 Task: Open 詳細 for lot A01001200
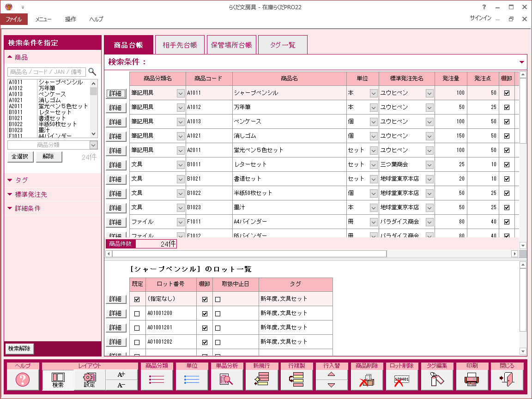[116, 314]
